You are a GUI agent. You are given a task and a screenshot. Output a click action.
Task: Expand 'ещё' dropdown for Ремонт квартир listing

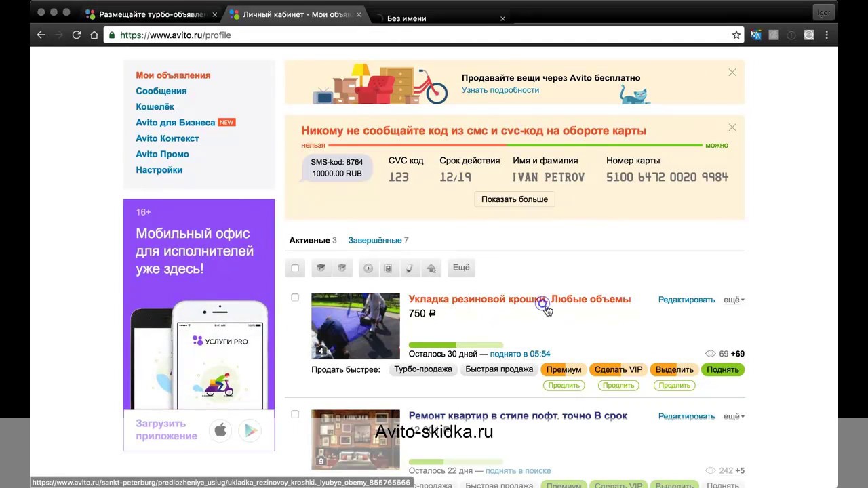click(734, 416)
